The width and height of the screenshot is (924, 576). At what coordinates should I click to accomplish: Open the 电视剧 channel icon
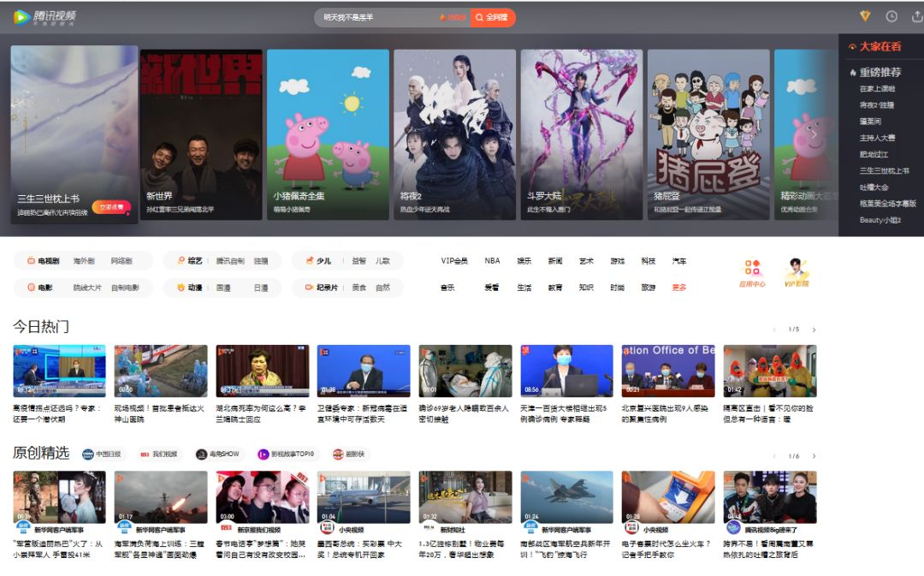tap(32, 260)
